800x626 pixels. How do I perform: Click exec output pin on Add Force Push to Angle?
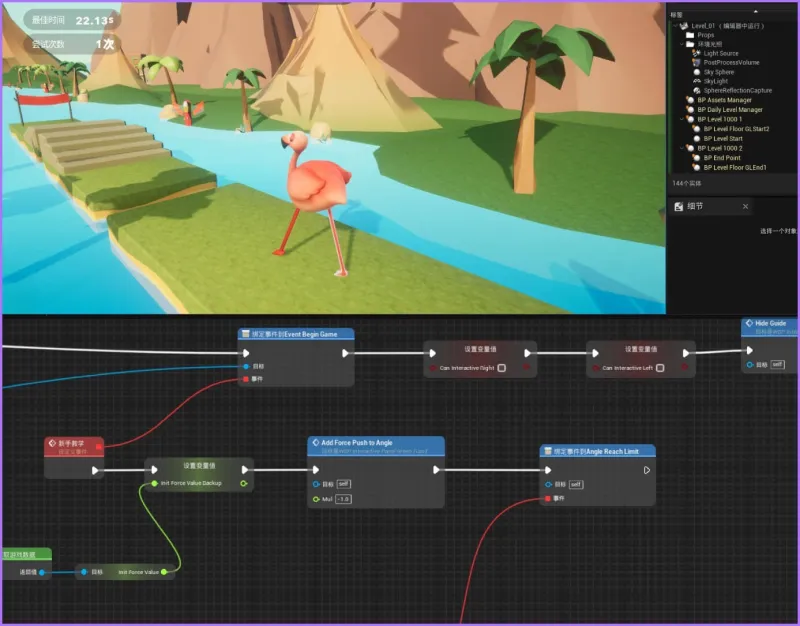pyautogui.click(x=436, y=470)
